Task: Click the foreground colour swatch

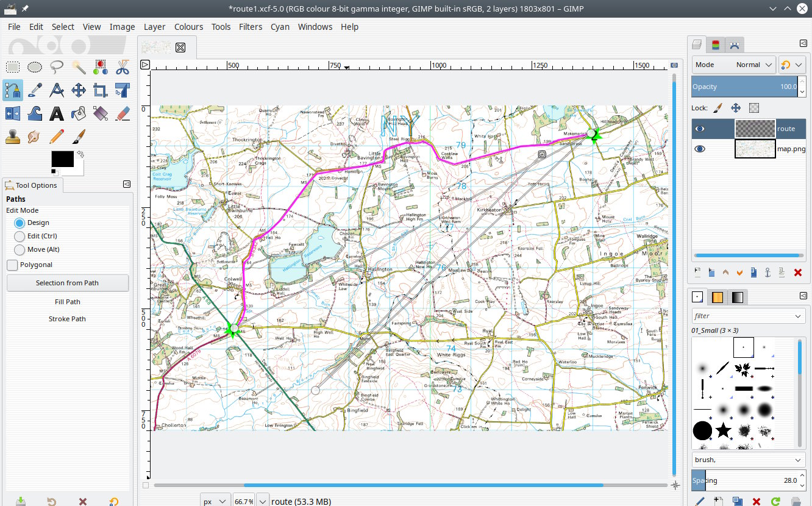Action: (62, 159)
